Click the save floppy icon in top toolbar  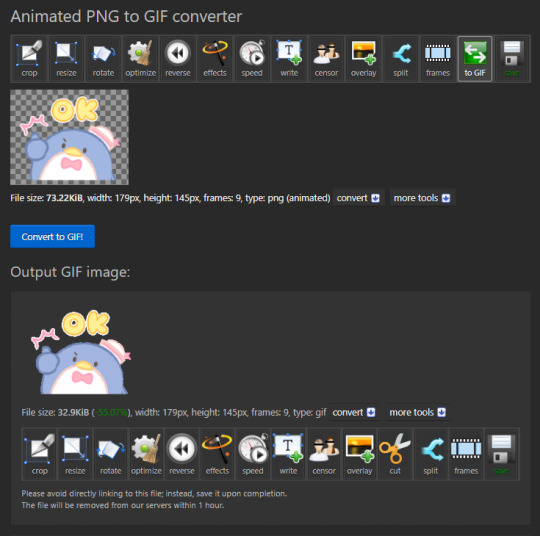(x=512, y=59)
